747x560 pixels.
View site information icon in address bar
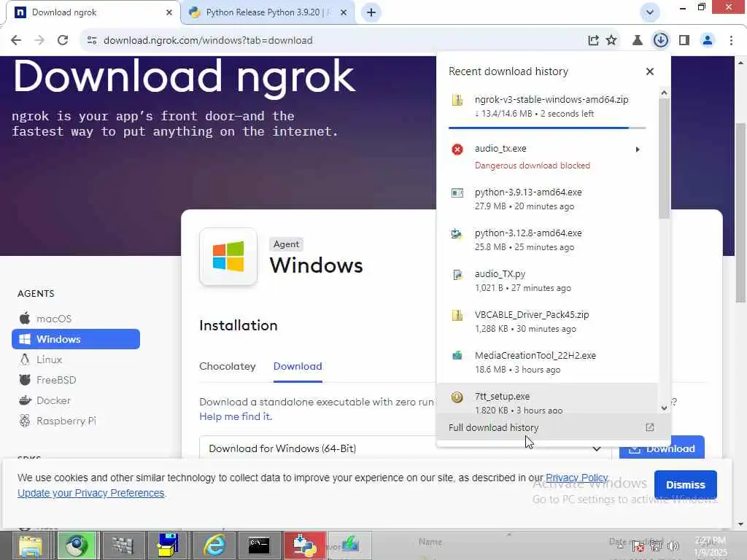[92, 41]
